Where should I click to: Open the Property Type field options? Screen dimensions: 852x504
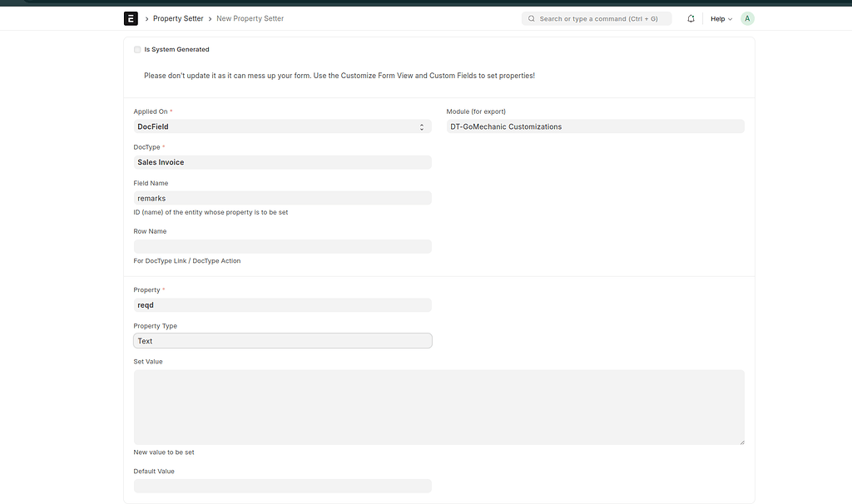point(282,341)
